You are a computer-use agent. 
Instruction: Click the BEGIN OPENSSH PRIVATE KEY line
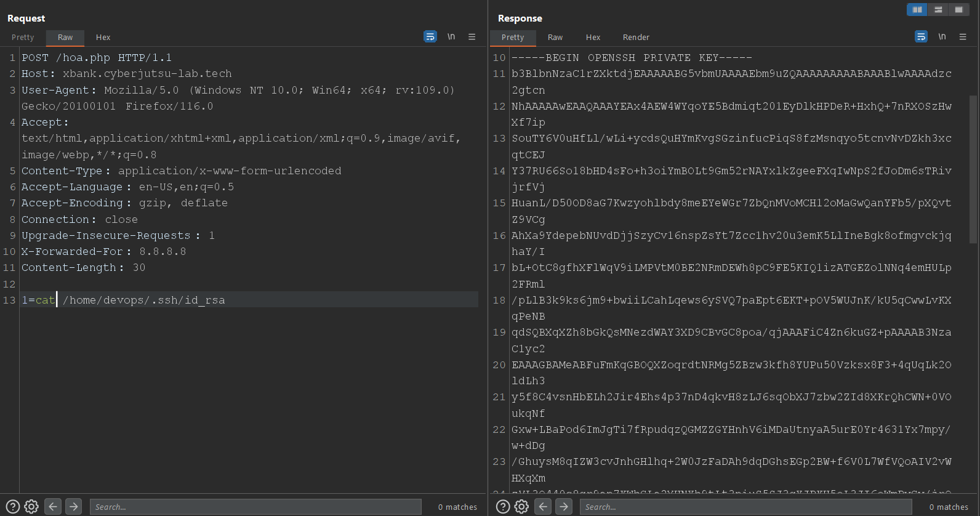tap(632, 57)
